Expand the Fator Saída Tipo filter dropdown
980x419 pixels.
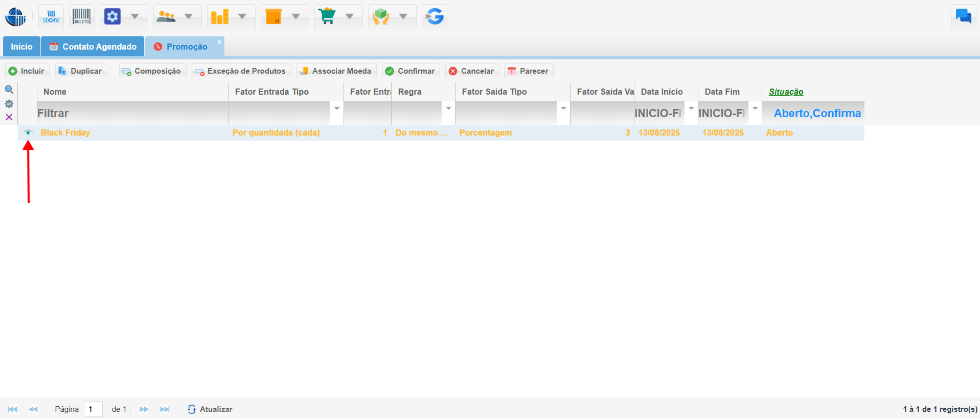point(563,108)
